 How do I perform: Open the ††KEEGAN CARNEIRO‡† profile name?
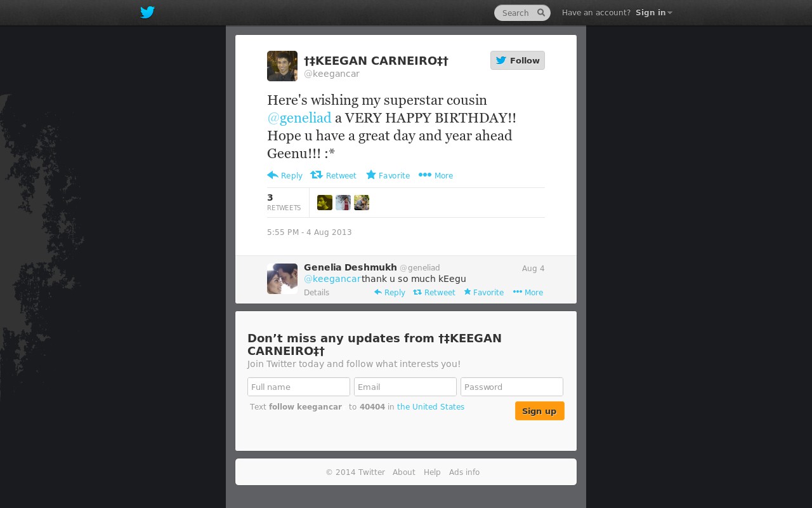(x=376, y=61)
